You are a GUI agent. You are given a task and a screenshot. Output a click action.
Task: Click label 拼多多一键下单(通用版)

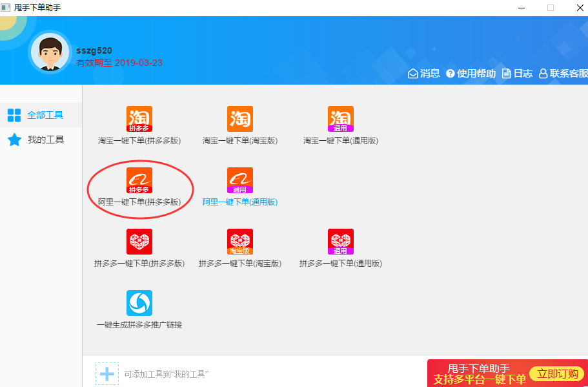(341, 264)
